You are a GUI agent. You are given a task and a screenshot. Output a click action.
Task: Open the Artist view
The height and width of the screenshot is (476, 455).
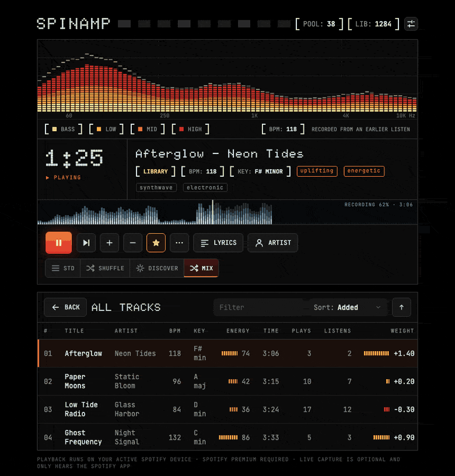click(273, 243)
